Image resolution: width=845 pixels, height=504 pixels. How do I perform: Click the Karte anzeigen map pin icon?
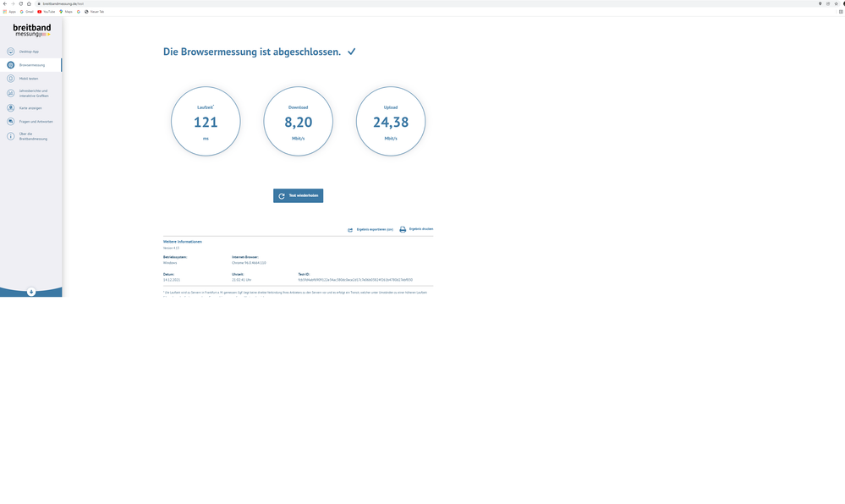[11, 108]
